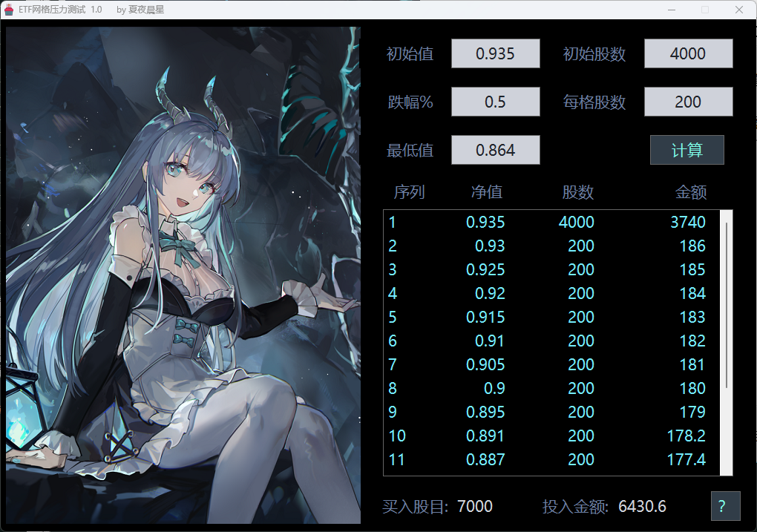Click the 买入股目 total value 7000
The height and width of the screenshot is (532, 757).
pyautogui.click(x=474, y=507)
